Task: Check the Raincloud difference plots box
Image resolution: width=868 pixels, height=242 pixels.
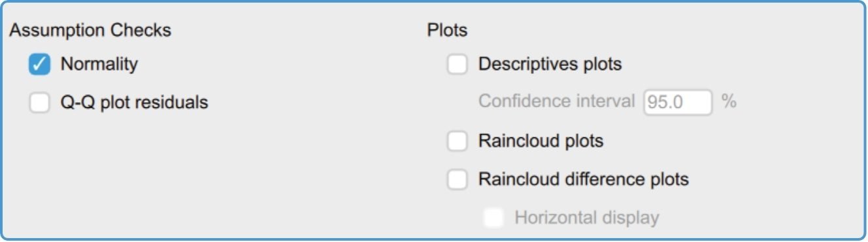Action: [457, 180]
